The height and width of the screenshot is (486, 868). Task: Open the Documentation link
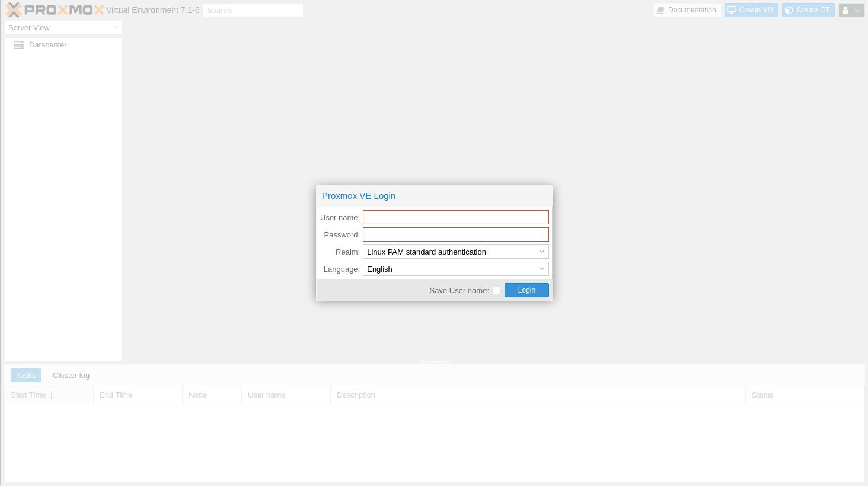(x=687, y=10)
